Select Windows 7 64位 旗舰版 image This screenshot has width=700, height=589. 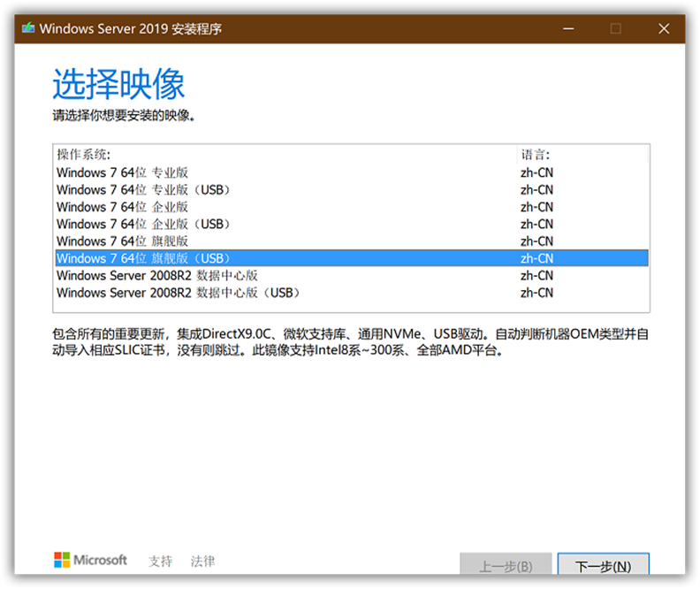(x=352, y=241)
